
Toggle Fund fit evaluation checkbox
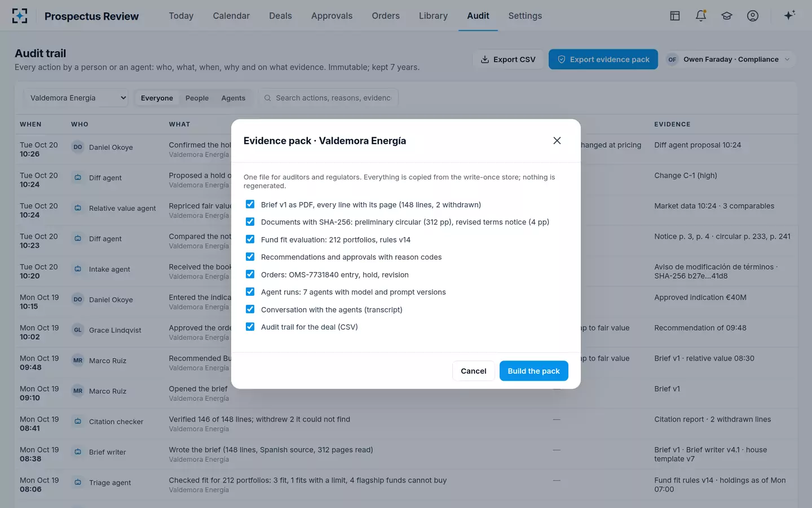pos(250,239)
